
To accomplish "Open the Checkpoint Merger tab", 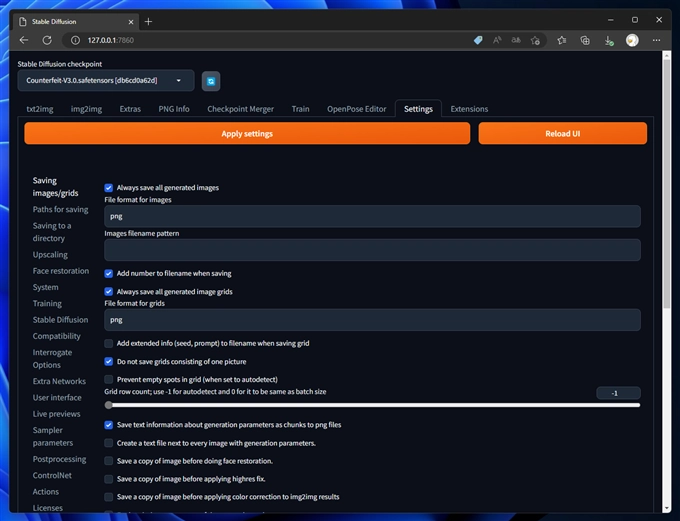I will [240, 109].
